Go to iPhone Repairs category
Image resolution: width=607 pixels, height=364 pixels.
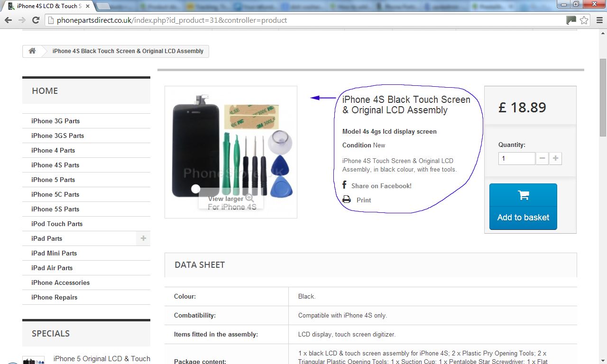[x=54, y=297]
